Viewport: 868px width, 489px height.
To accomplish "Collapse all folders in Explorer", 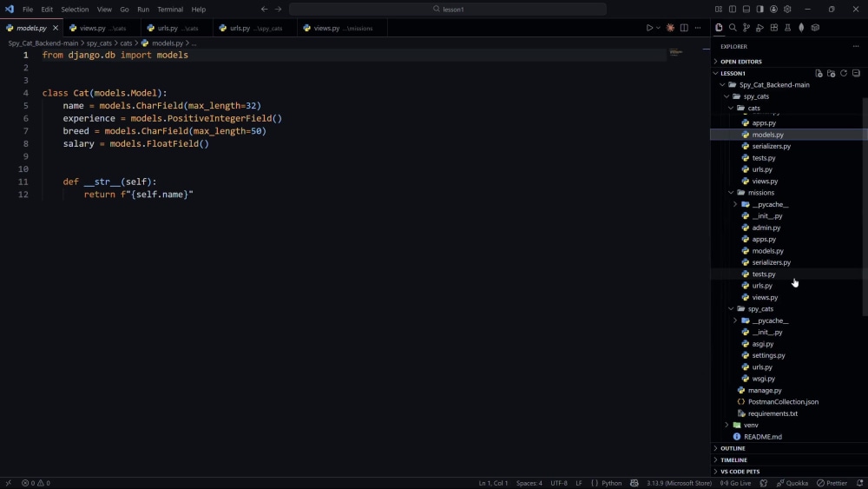I will pos(856,73).
